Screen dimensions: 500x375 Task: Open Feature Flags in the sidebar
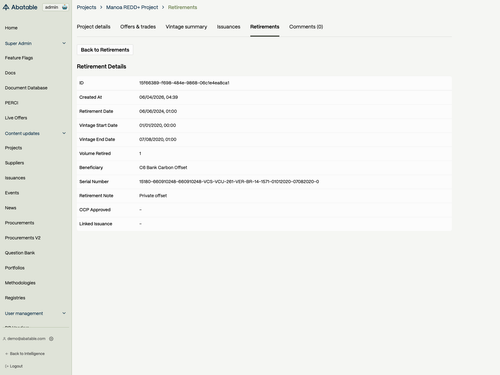tap(19, 58)
